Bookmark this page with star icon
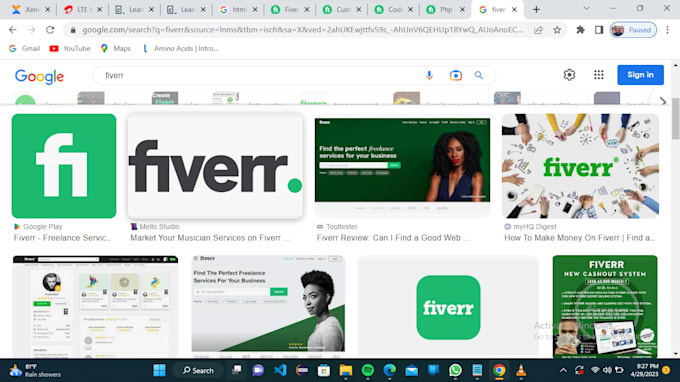The image size is (680, 382). (x=557, y=30)
